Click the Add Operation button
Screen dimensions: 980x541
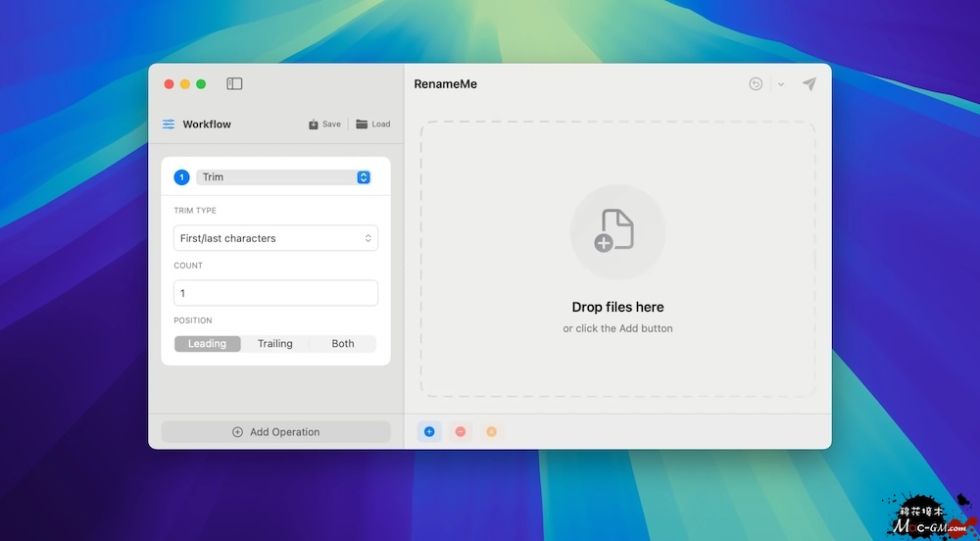tap(275, 432)
